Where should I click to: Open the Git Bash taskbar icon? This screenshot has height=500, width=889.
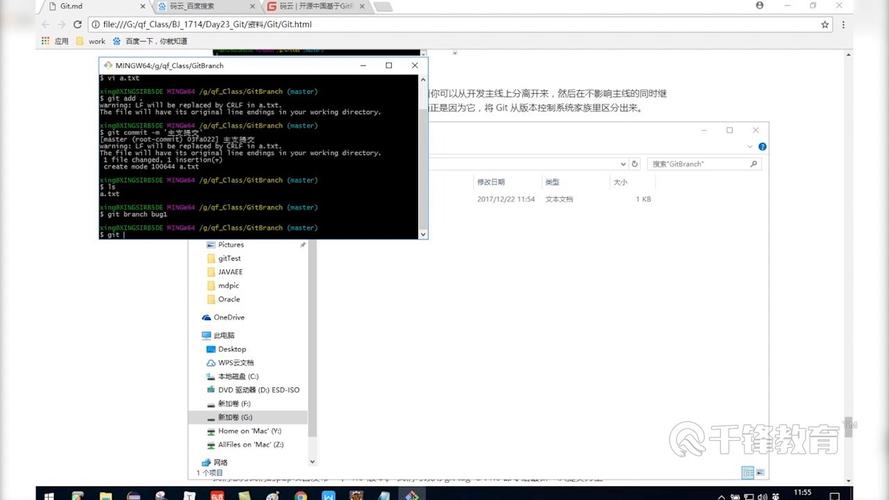click(412, 495)
